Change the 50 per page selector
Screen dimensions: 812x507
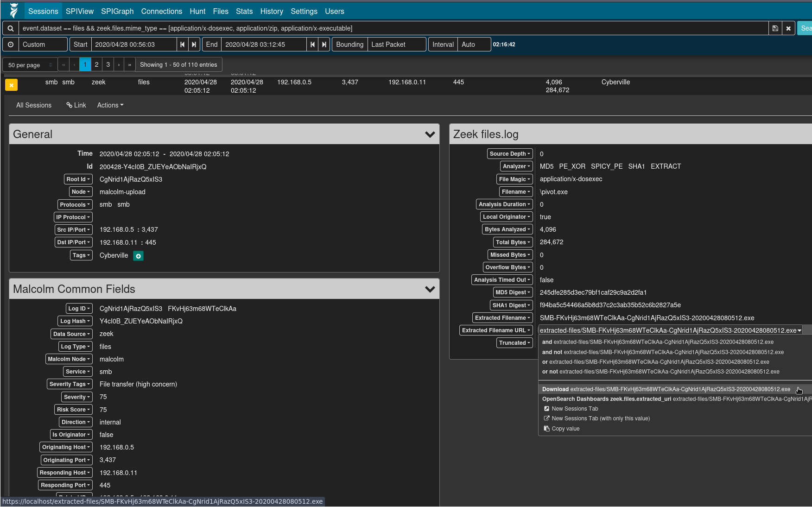(x=30, y=65)
